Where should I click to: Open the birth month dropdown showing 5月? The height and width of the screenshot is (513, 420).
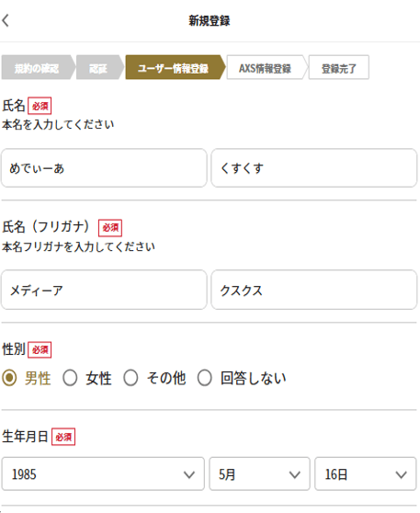259,474
